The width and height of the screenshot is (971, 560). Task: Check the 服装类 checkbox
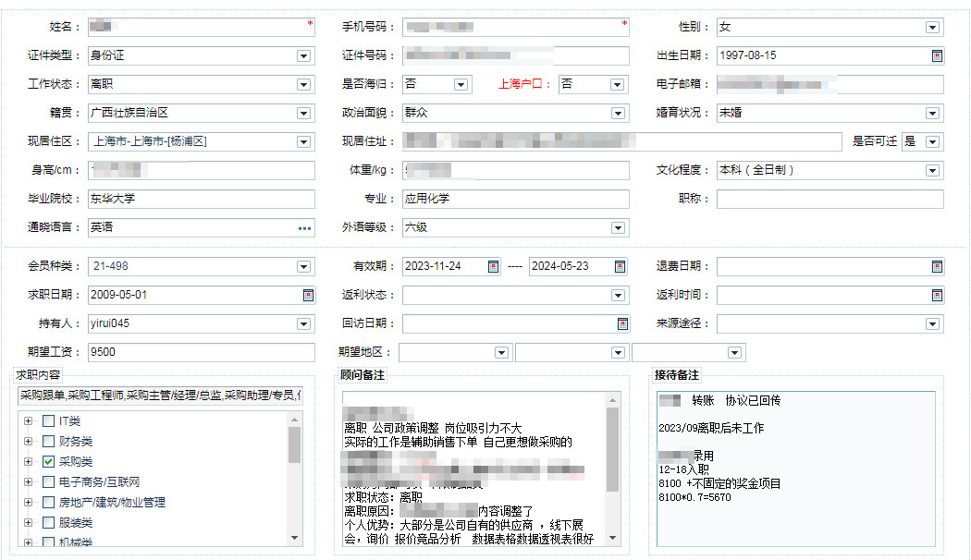pyautogui.click(x=48, y=523)
